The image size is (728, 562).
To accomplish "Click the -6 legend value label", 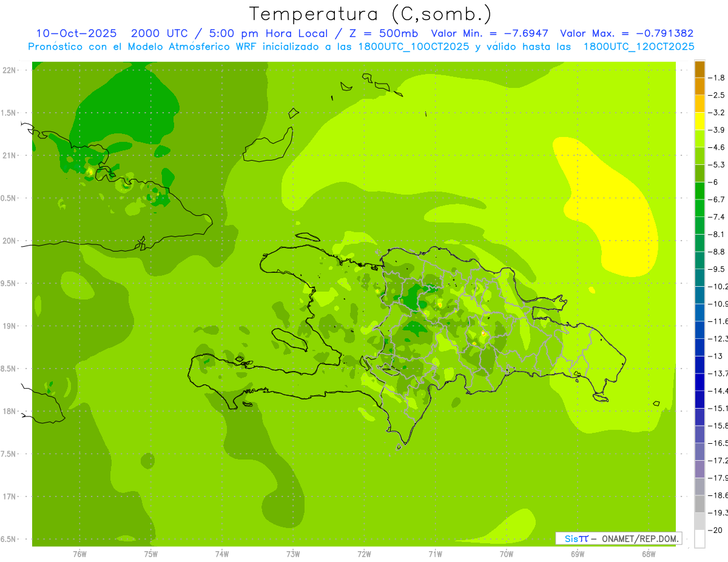I will point(718,182).
